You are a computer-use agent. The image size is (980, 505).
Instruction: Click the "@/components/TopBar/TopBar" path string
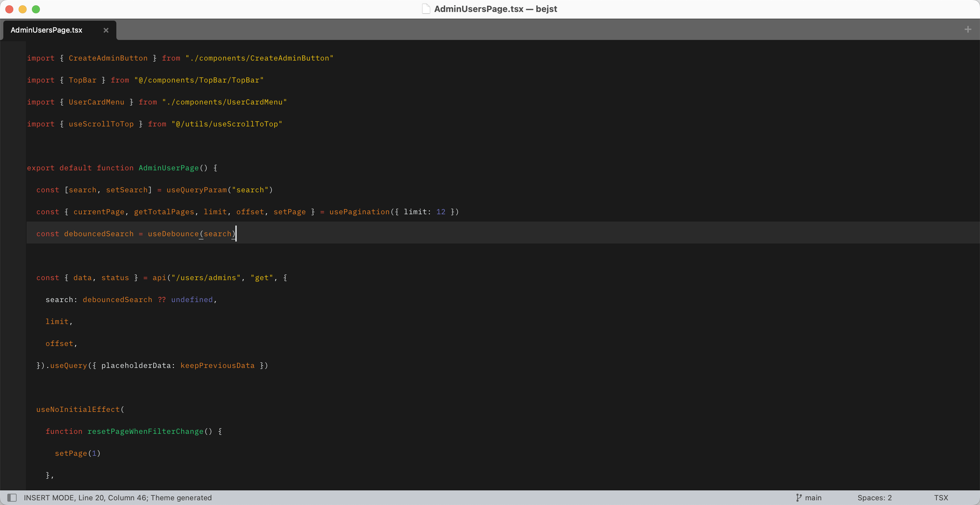(198, 80)
